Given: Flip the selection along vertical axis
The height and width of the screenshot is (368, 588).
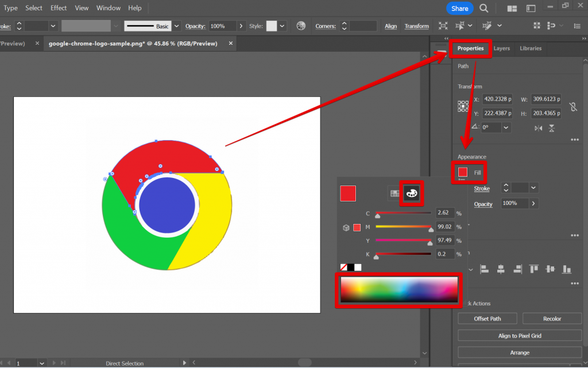Looking at the screenshot, I should (x=538, y=128).
